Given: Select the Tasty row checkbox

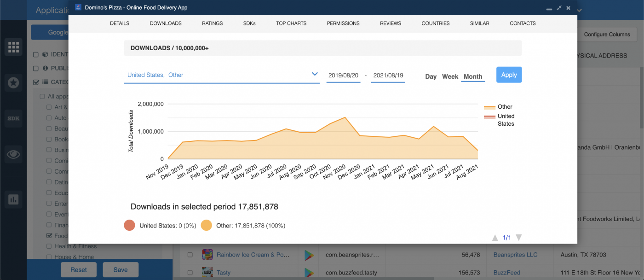Looking at the screenshot, I should click(x=190, y=273).
